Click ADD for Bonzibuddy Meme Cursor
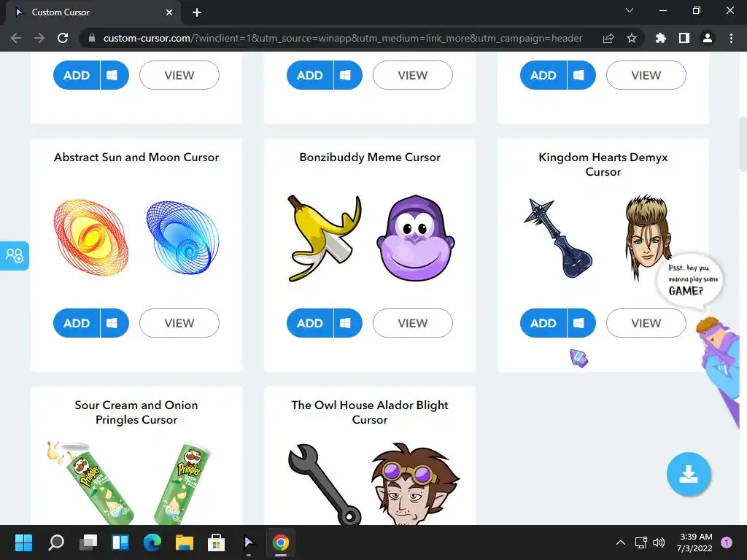This screenshot has height=560, width=747. coord(310,323)
